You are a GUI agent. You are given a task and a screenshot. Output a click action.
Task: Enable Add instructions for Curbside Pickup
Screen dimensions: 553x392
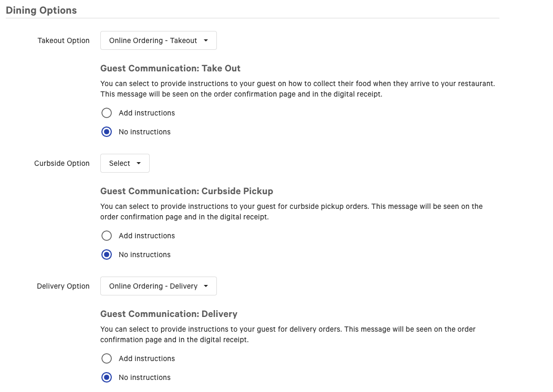point(107,236)
